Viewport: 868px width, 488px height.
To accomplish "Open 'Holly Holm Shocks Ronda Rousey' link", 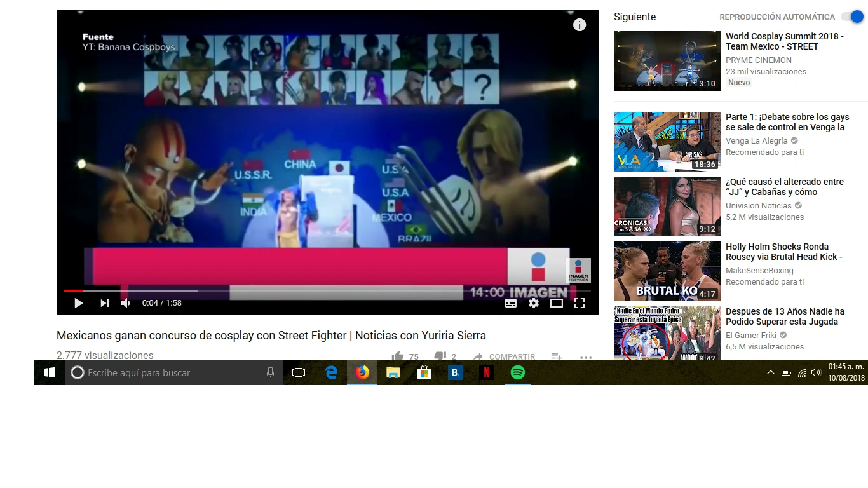I will tap(783, 252).
